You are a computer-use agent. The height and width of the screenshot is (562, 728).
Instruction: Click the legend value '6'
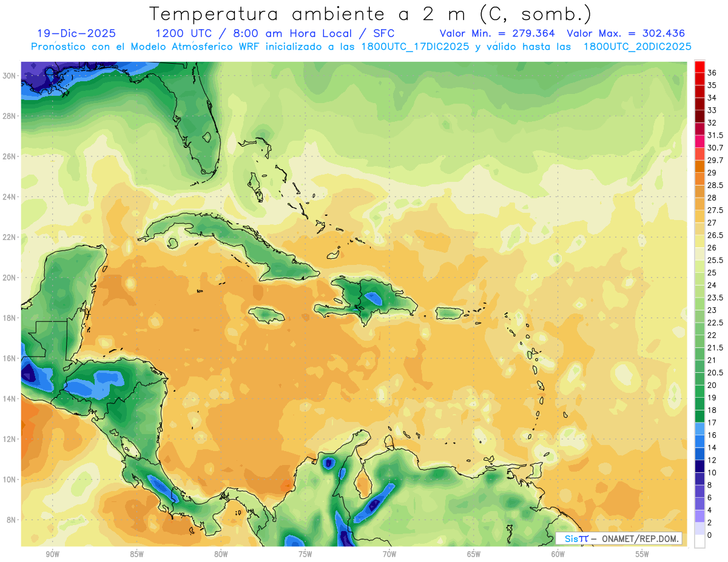pos(710,497)
